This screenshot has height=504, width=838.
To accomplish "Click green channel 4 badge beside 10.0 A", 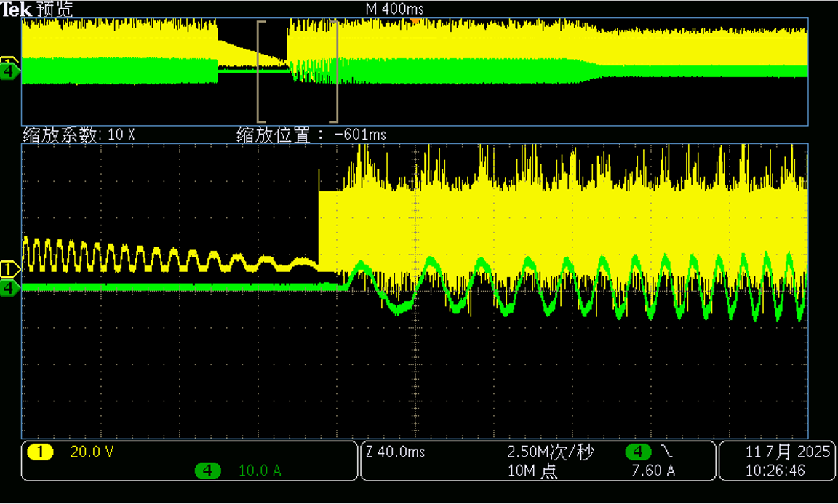I will [x=208, y=471].
